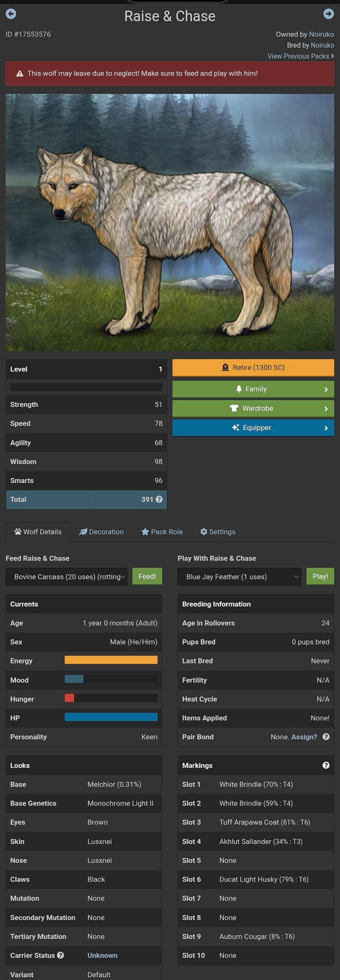The height and width of the screenshot is (980, 340).
Task: Click the Assign? pair bond link
Action: click(304, 737)
